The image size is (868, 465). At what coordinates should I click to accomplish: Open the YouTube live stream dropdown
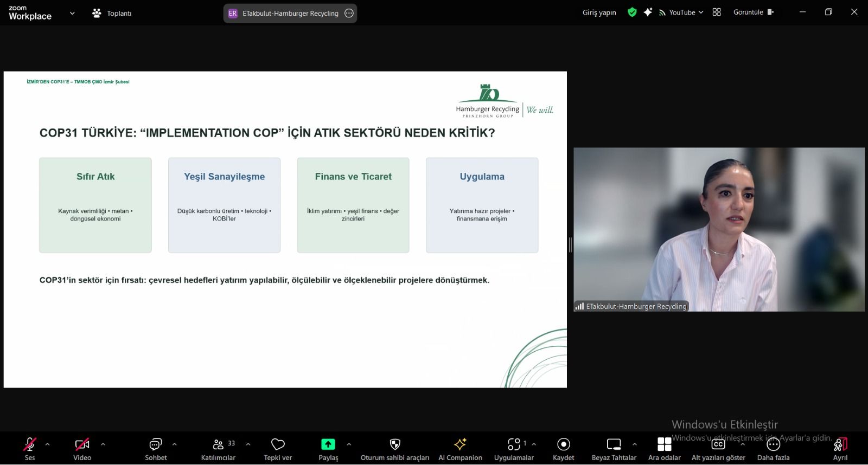681,12
